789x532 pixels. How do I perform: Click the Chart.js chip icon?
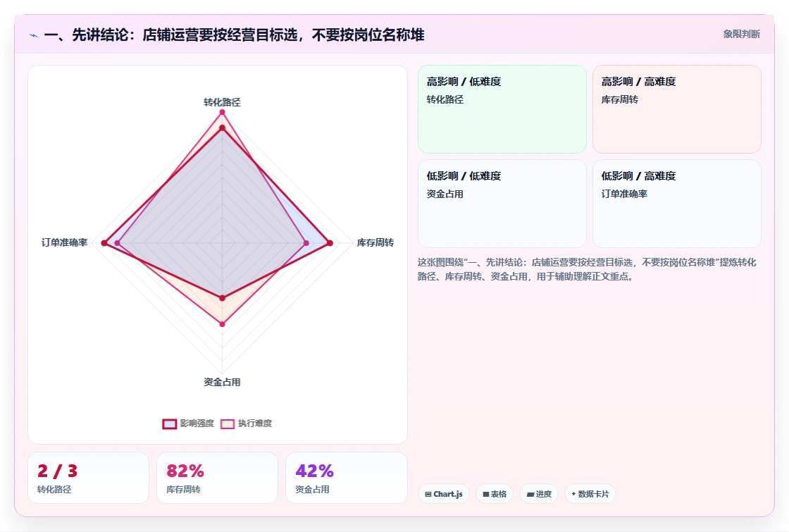(428, 494)
